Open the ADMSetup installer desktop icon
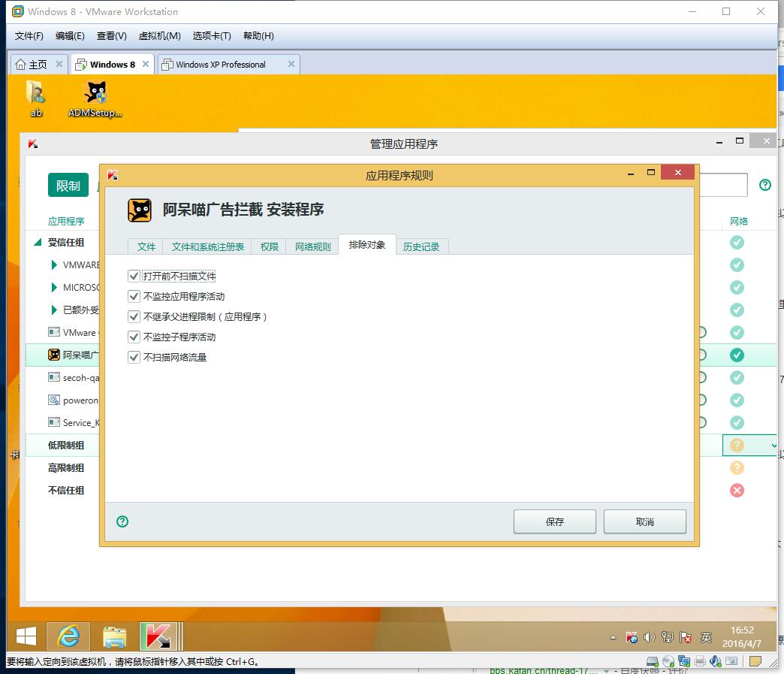 click(95, 99)
